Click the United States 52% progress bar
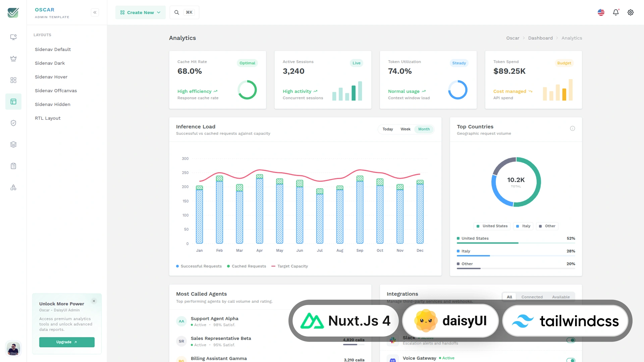The image size is (644, 362). [516, 243]
